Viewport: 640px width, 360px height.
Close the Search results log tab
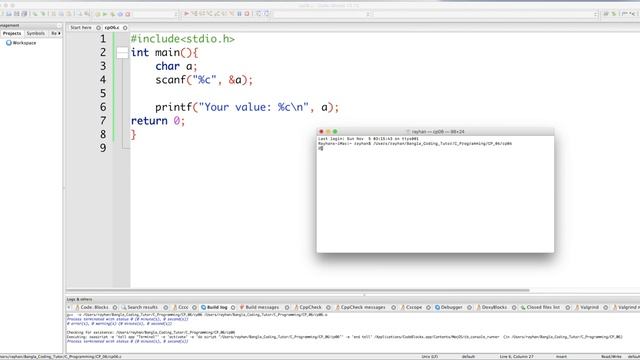click(166, 307)
